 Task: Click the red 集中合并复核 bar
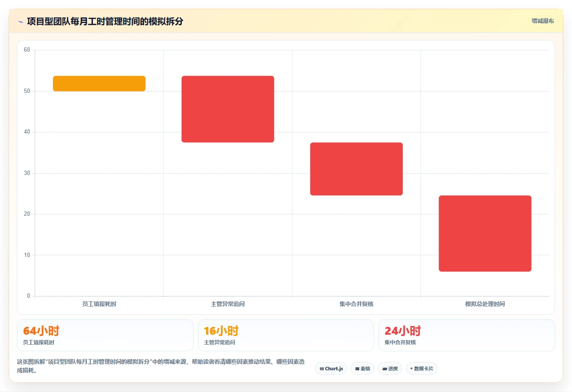(356, 169)
